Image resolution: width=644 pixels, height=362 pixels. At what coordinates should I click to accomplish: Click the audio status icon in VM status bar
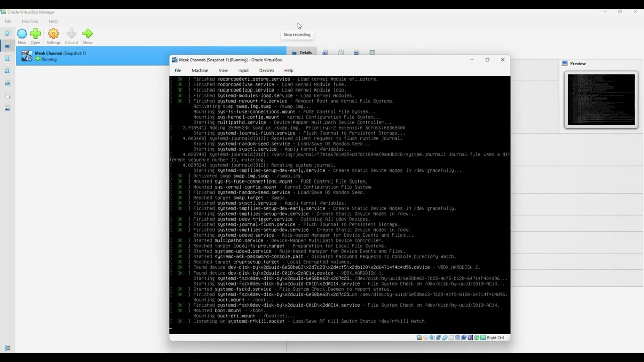[x=432, y=338]
